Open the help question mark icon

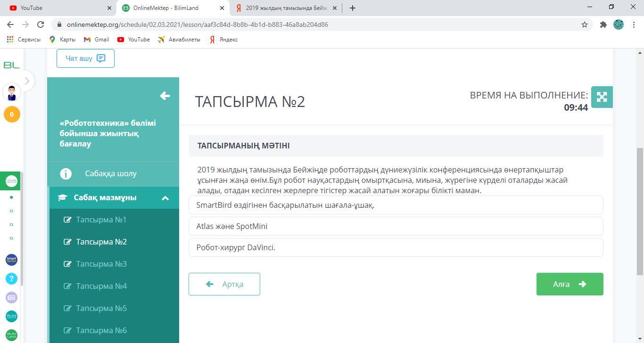(x=12, y=278)
